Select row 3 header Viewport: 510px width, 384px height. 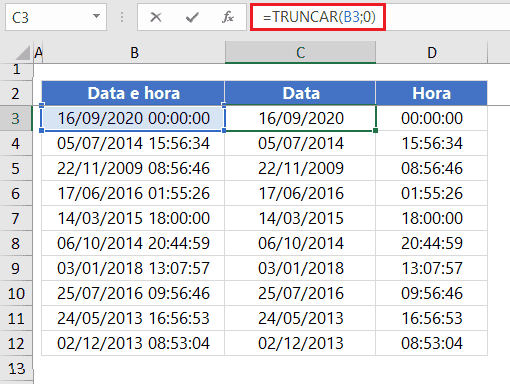[16, 118]
